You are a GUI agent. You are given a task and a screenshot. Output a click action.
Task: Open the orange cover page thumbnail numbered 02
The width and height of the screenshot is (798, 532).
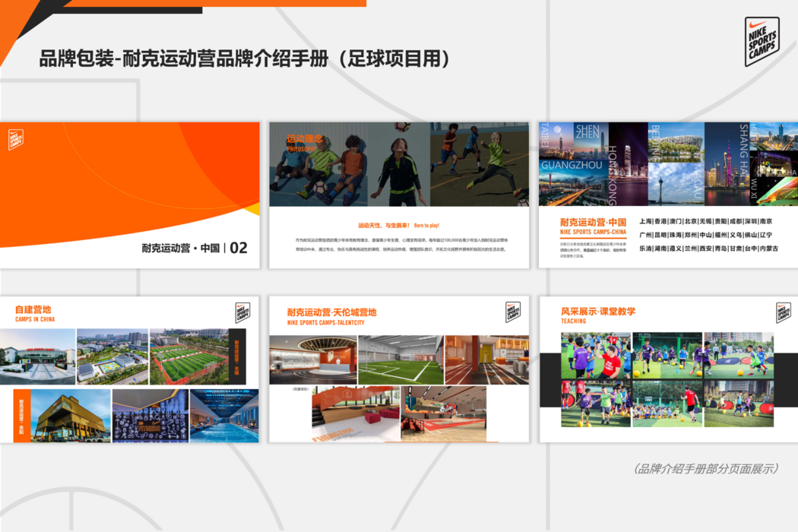[130, 195]
